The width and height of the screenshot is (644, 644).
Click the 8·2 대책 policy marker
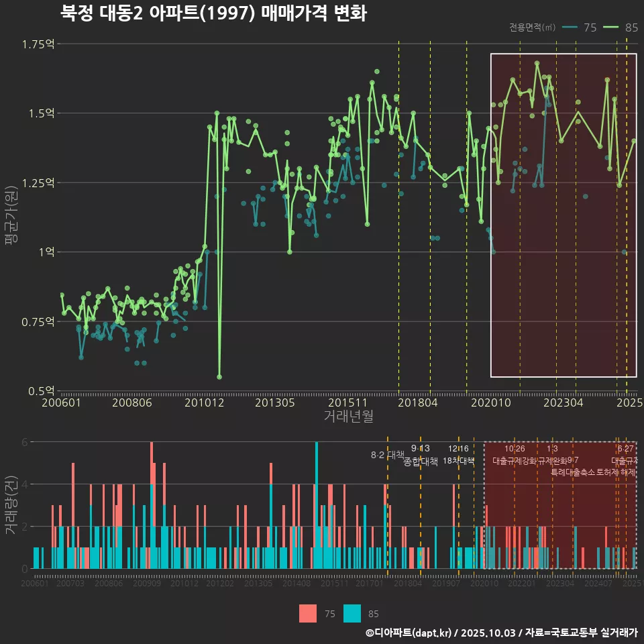386,455
